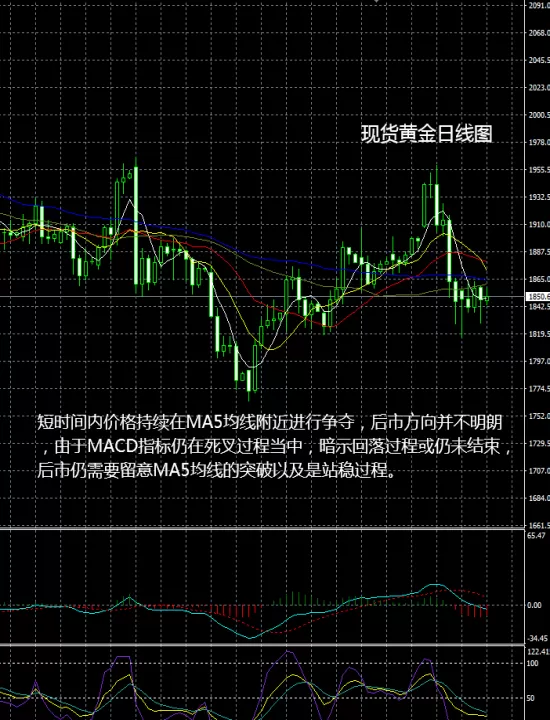Image resolution: width=550 pixels, height=720 pixels.
Task: Click the oscillator panel value 122.41
Action: 539,652
